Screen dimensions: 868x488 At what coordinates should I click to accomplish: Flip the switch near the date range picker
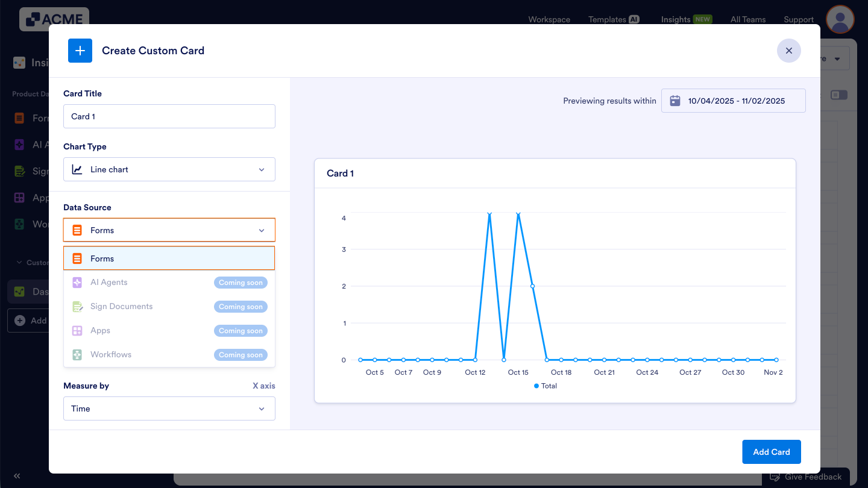tap(839, 95)
